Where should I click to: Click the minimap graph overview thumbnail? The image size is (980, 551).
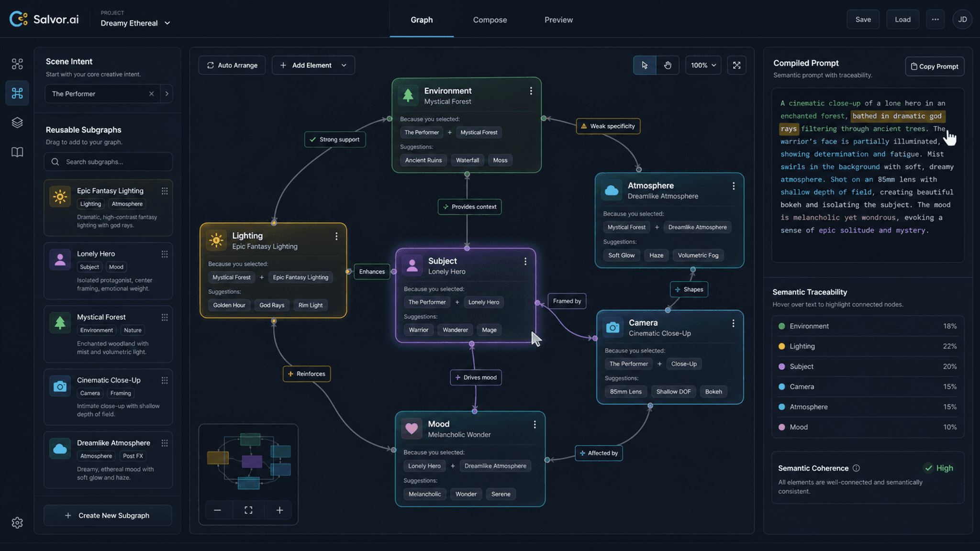click(248, 461)
